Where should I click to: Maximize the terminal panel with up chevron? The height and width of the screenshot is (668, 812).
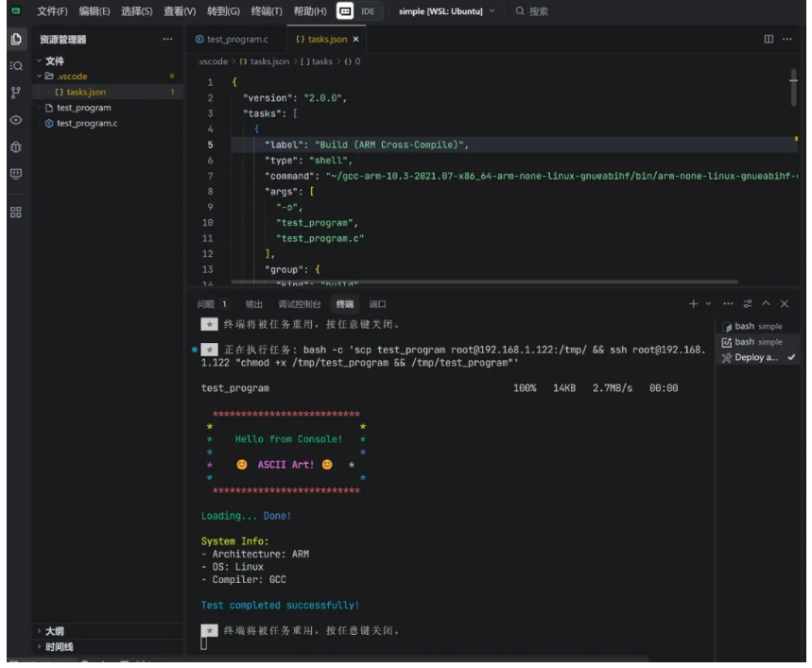point(767,303)
